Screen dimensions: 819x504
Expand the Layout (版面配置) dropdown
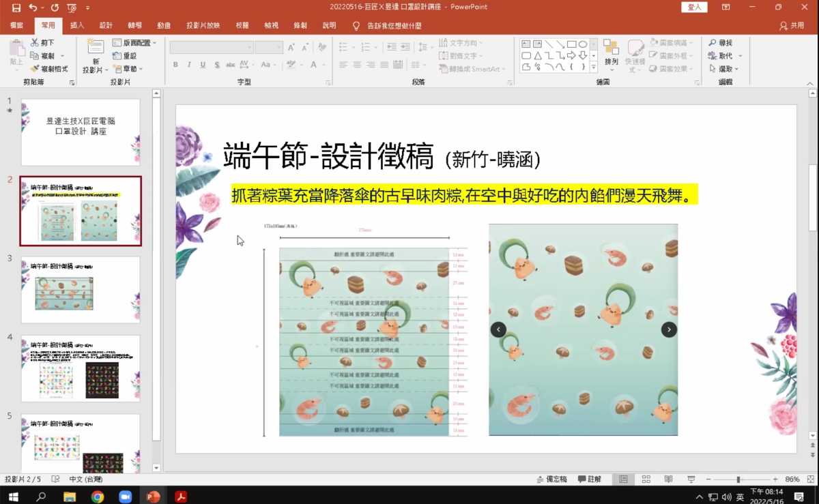(x=134, y=43)
